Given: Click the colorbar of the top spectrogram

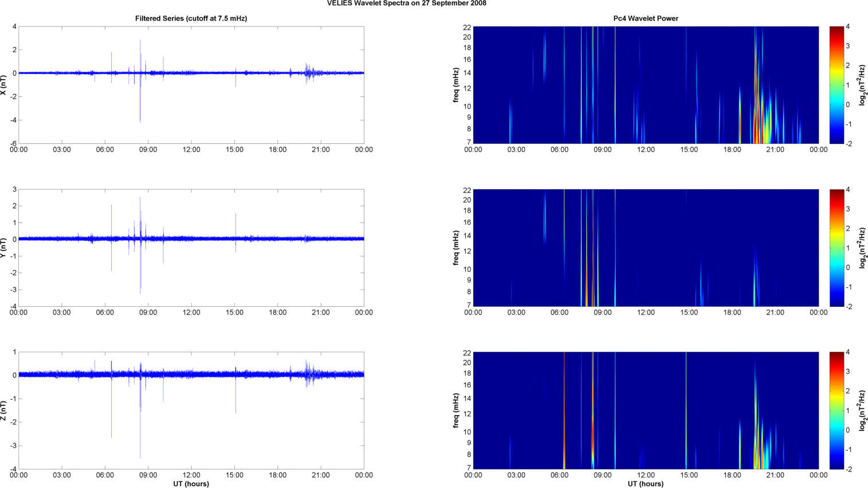Looking at the screenshot, I should tap(836, 85).
